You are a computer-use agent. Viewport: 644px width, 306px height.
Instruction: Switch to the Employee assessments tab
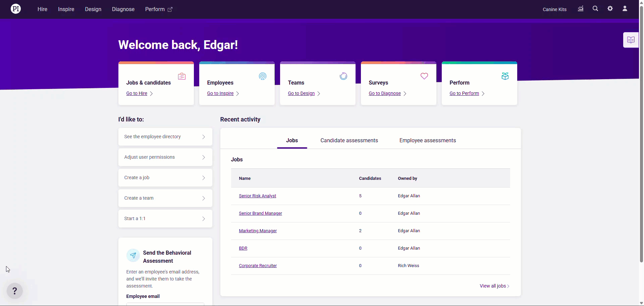427,141
